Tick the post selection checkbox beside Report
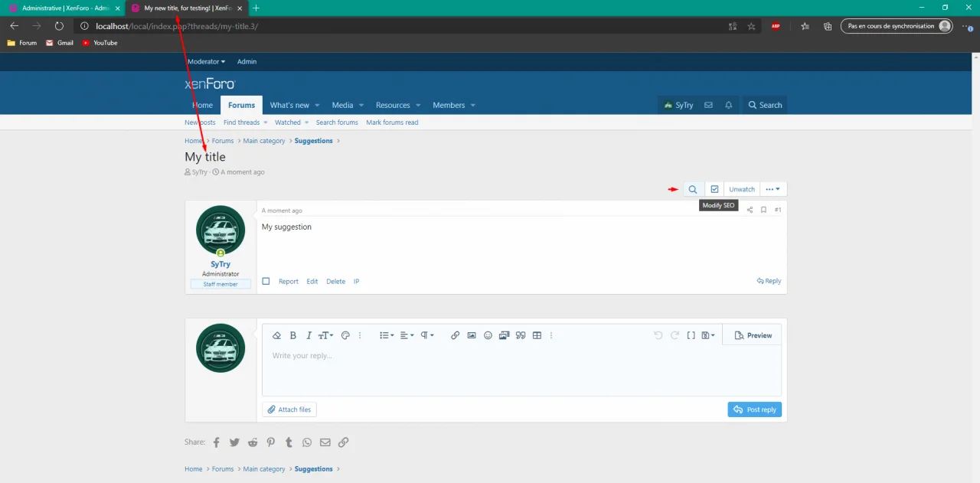The width and height of the screenshot is (980, 483). 266,281
